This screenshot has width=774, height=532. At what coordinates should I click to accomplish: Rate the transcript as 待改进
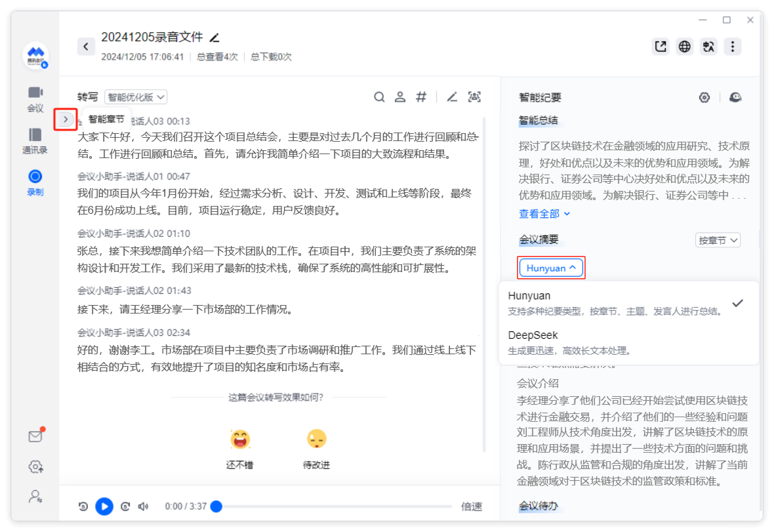coord(316,449)
